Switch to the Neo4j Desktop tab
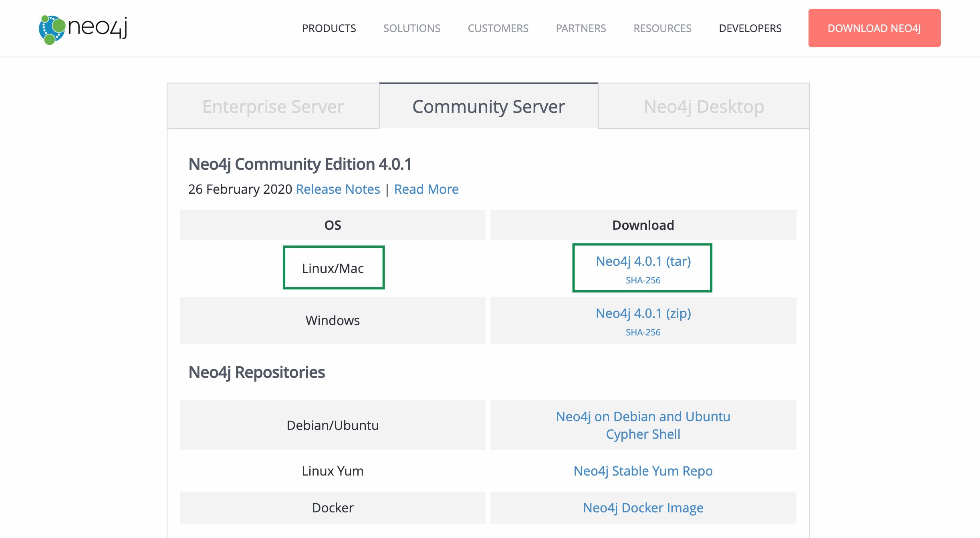 [704, 106]
